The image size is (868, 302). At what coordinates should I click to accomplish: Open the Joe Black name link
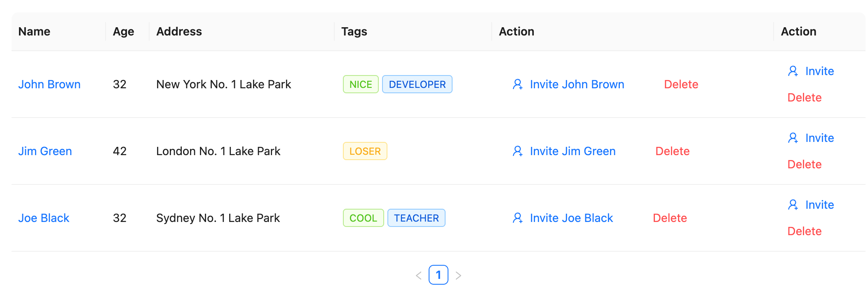point(44,218)
